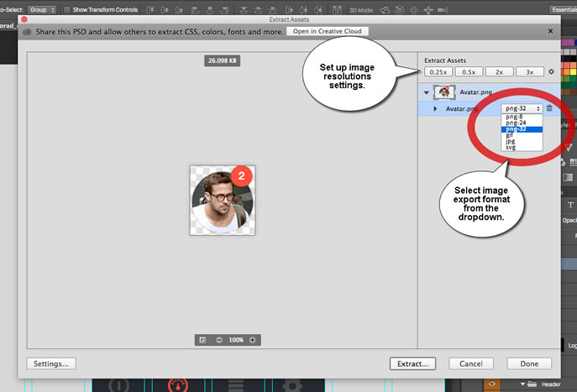This screenshot has height=392, width=577.
Task: Click the zoom in plus icon
Action: click(x=253, y=340)
